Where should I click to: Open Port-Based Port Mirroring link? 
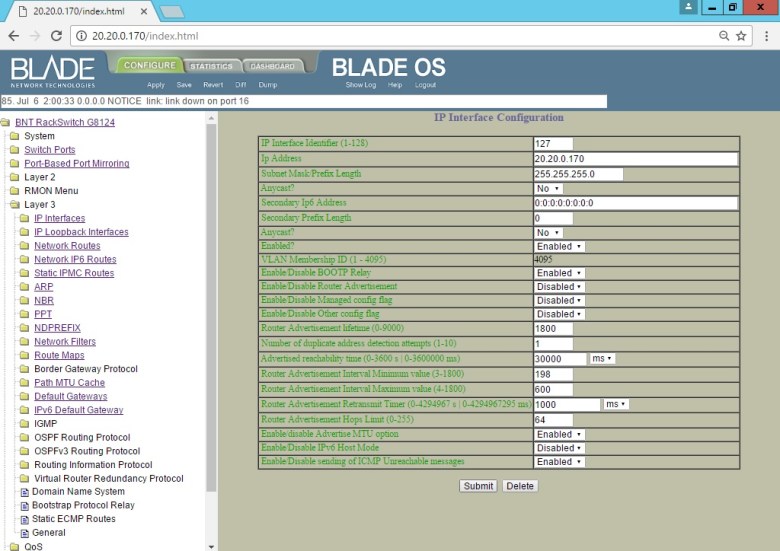pos(77,163)
